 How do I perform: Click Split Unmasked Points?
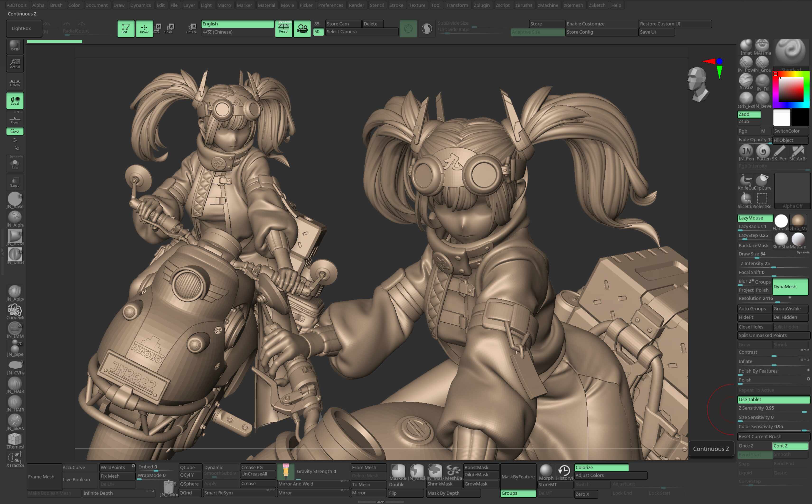(774, 335)
